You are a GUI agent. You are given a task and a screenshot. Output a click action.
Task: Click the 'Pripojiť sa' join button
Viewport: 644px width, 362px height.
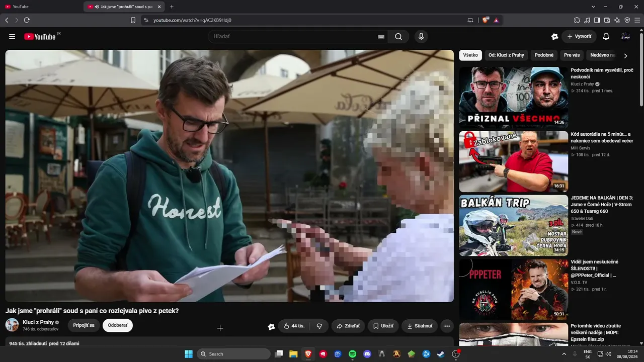(84, 325)
